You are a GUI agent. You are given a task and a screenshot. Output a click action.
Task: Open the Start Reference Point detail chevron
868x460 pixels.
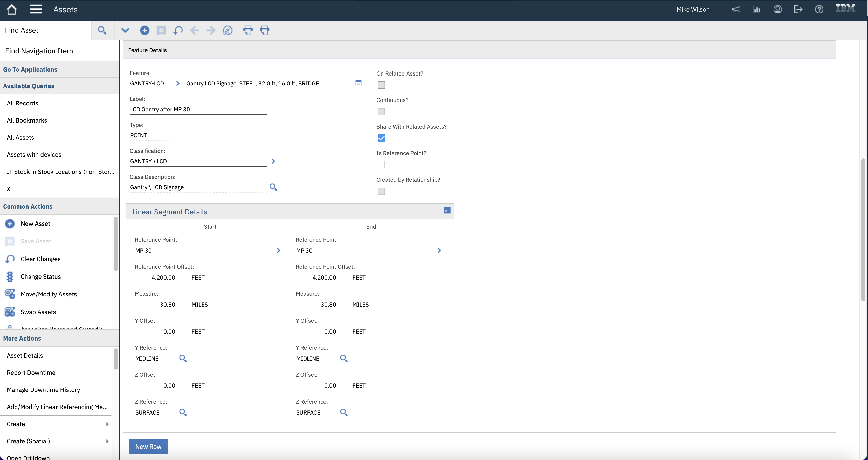coord(278,250)
